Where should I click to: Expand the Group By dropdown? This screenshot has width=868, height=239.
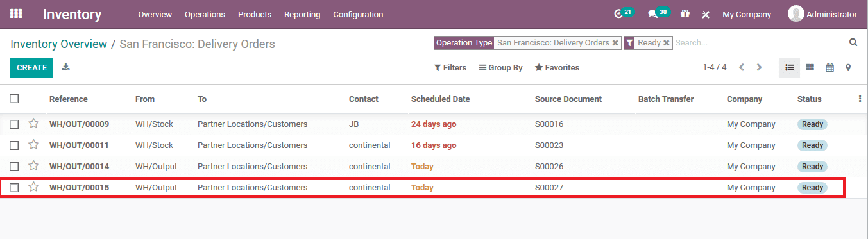tap(501, 67)
